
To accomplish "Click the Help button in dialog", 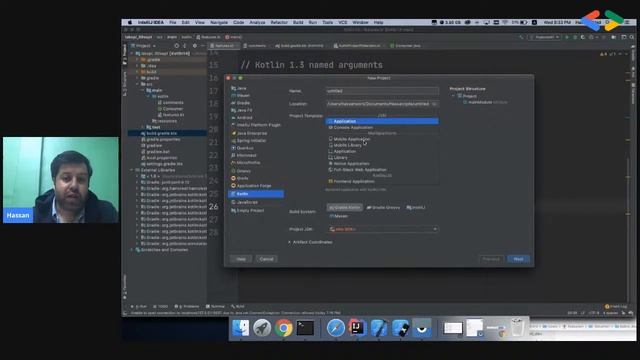I will click(241, 259).
